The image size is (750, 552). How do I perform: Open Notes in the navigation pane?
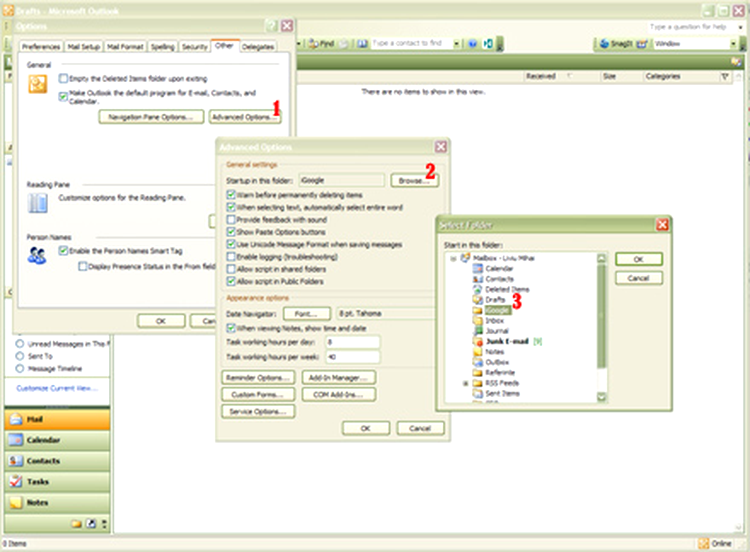click(57, 503)
